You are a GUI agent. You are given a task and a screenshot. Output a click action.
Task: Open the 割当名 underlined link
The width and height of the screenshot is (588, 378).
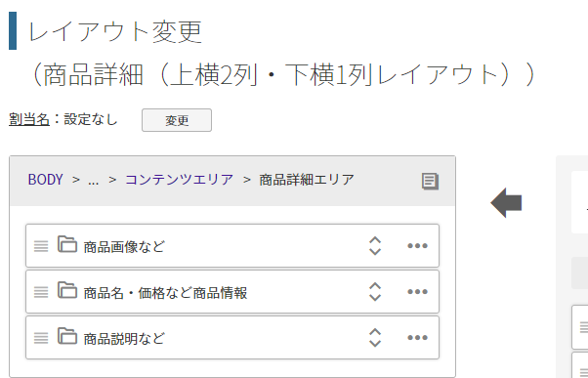tap(29, 119)
